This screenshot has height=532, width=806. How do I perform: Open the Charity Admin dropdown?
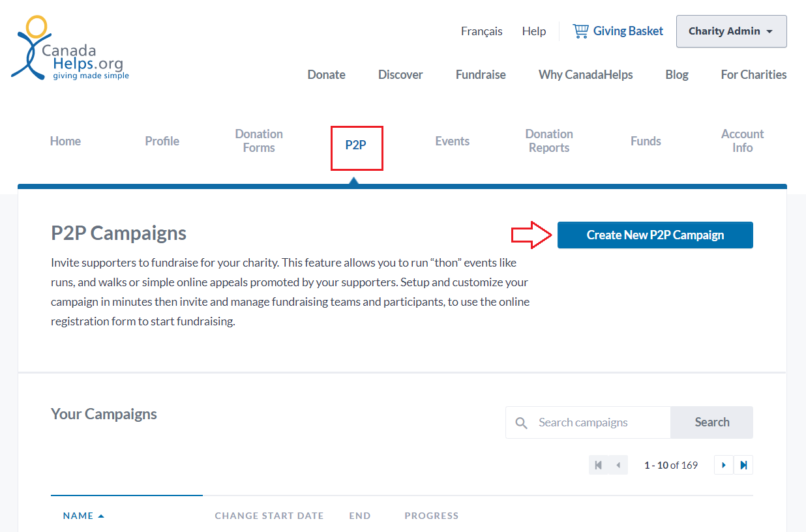(x=731, y=31)
